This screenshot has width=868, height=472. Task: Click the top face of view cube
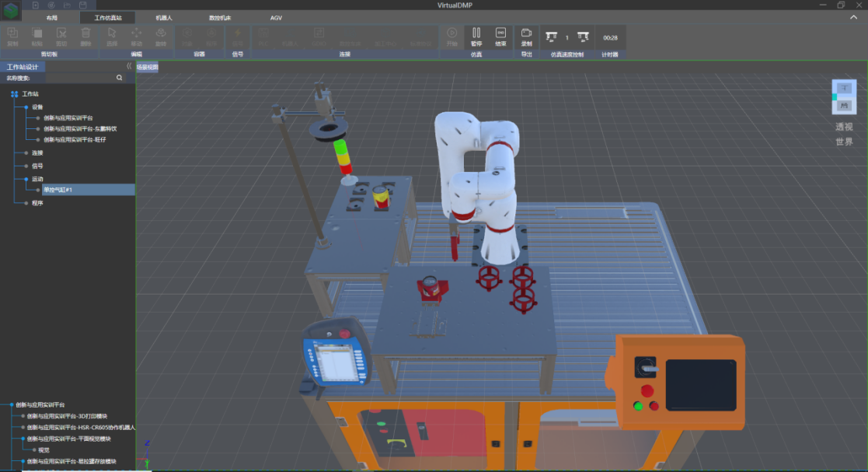[x=845, y=88]
